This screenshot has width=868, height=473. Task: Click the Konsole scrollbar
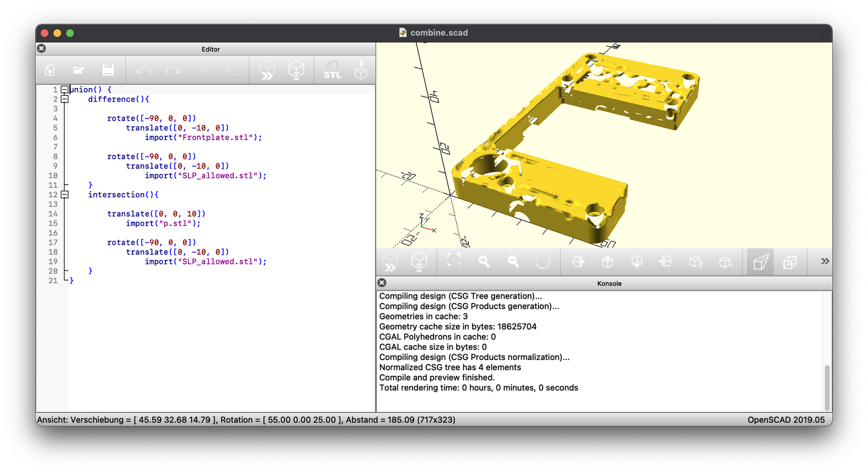coord(827,388)
